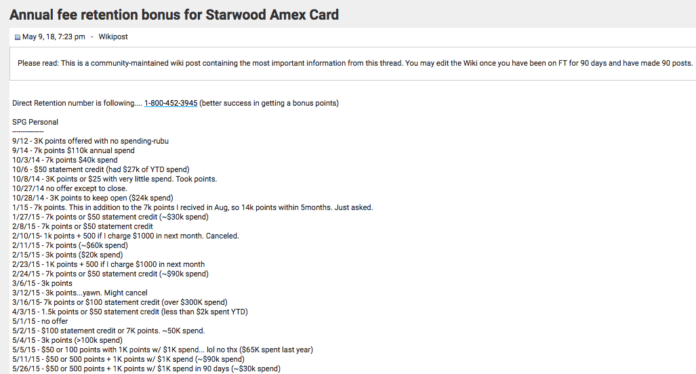
Task: Click the 5/1/15 no offer line
Action: tap(40, 321)
